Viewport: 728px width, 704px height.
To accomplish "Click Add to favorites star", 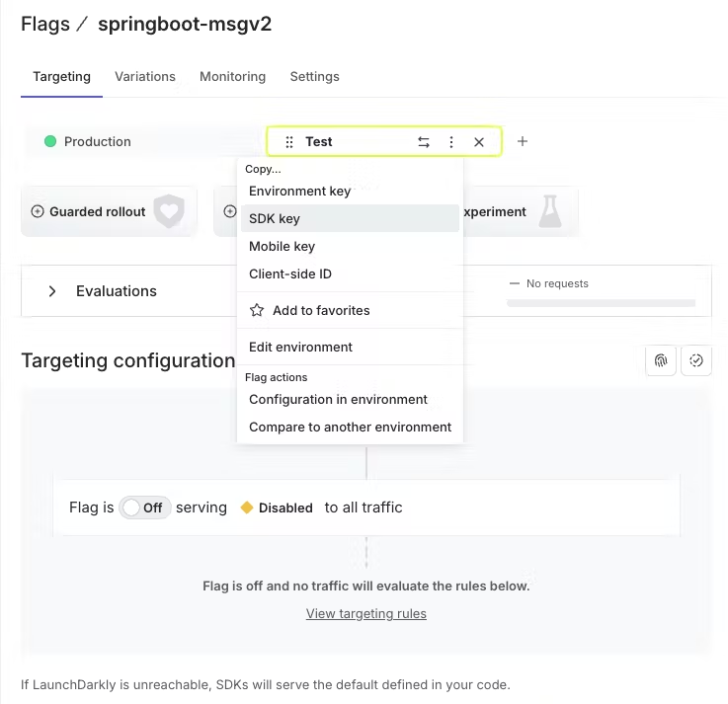I will click(257, 310).
